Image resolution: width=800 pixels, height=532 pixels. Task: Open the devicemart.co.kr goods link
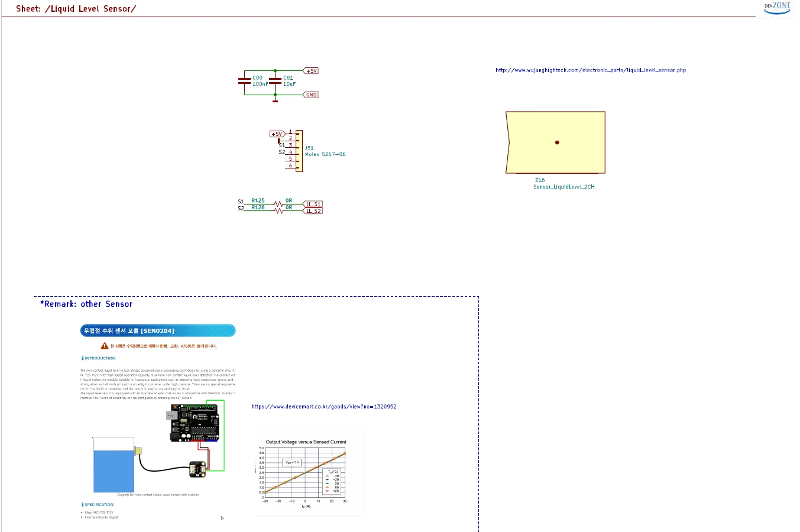pos(324,407)
